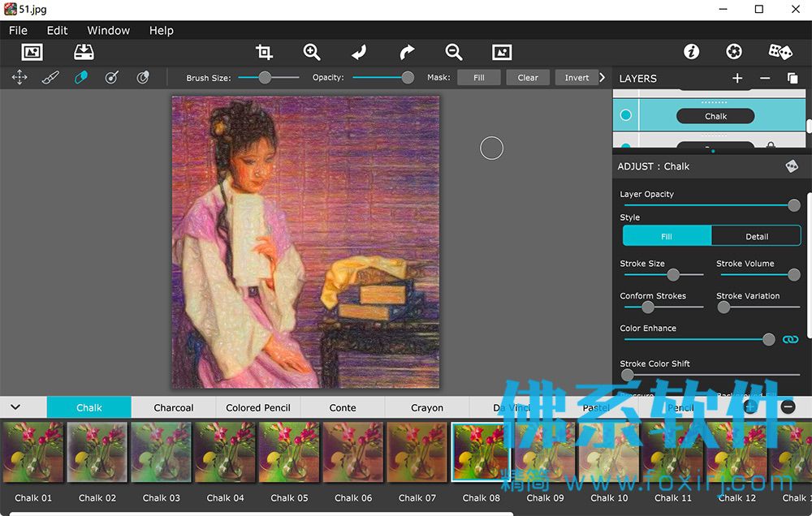Image resolution: width=812 pixels, height=516 pixels.
Task: Open the Edit menu
Action: coord(57,31)
